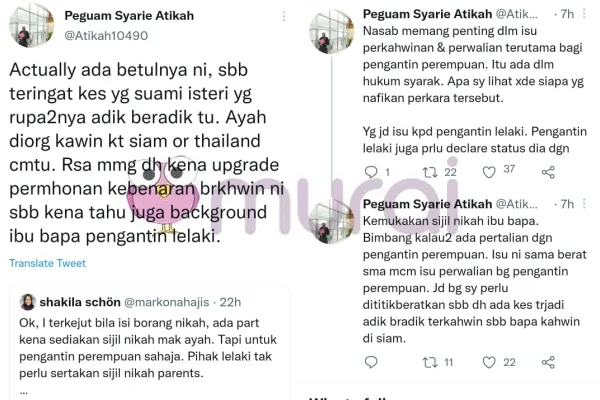Open options menu for first thread tweet
This screenshot has height=400, width=600.
point(584,14)
